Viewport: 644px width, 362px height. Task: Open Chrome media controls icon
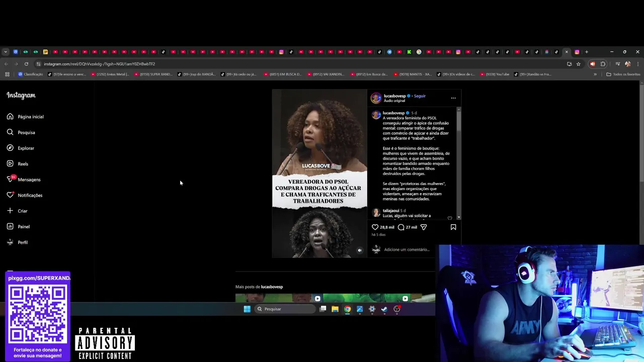[x=617, y=64]
